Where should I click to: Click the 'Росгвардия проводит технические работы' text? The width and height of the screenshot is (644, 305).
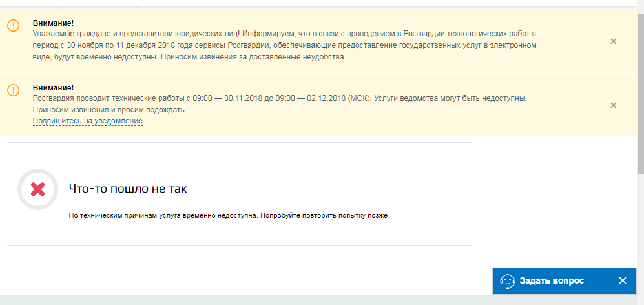279,98
